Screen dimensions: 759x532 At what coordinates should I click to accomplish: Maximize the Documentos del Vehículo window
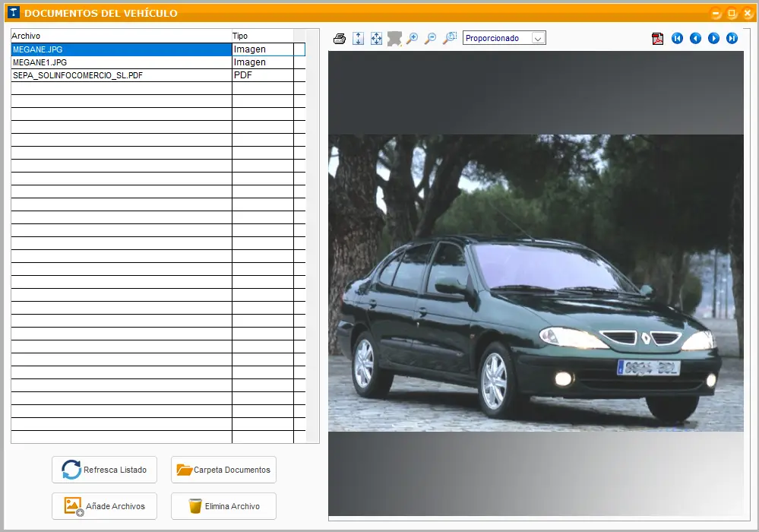click(732, 13)
